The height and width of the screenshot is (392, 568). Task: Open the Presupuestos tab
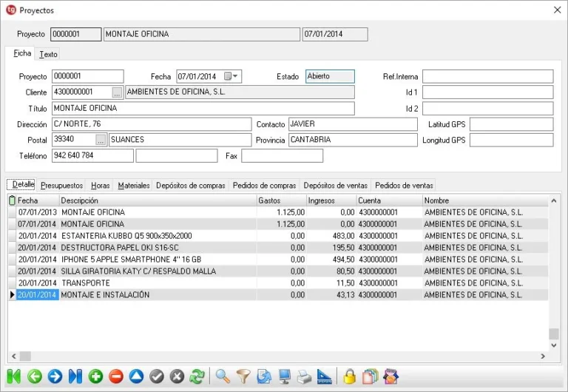pyautogui.click(x=61, y=185)
